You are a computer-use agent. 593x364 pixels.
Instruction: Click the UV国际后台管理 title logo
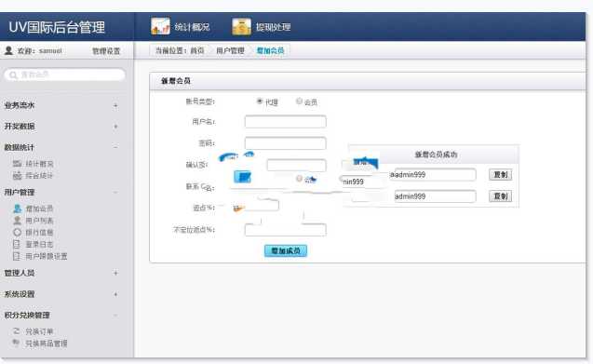[x=57, y=27]
